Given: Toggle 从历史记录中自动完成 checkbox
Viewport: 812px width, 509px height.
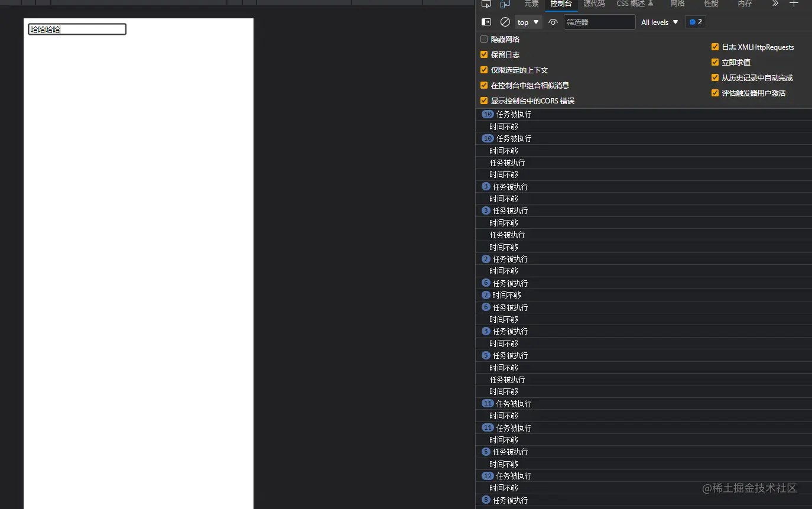Looking at the screenshot, I should pyautogui.click(x=715, y=77).
